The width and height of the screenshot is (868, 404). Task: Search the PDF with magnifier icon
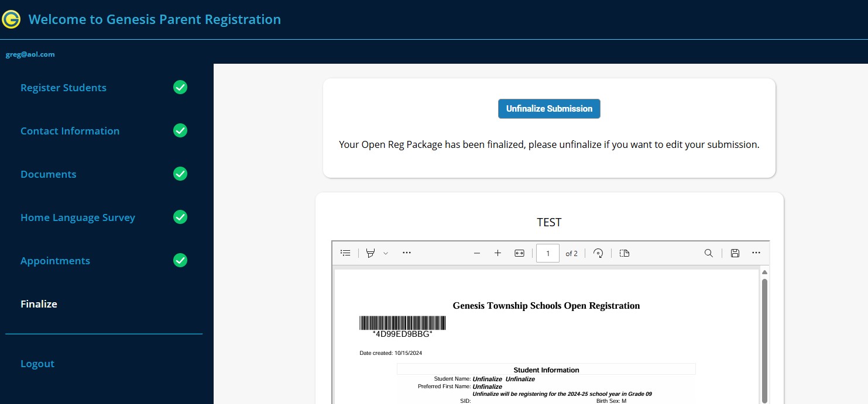coord(708,253)
